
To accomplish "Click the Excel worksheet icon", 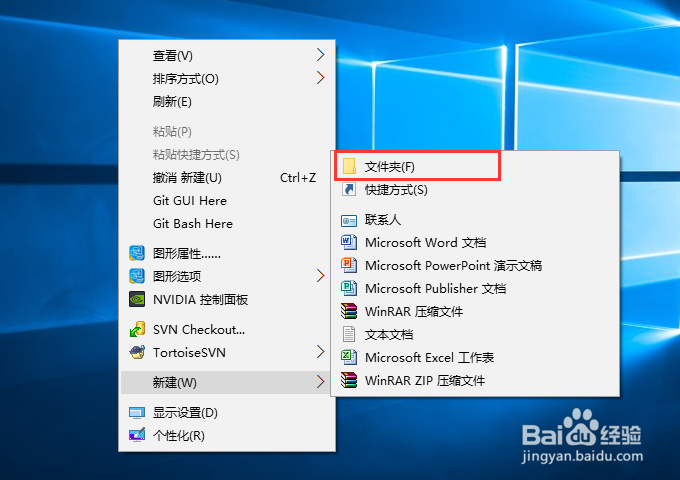I will click(x=349, y=357).
